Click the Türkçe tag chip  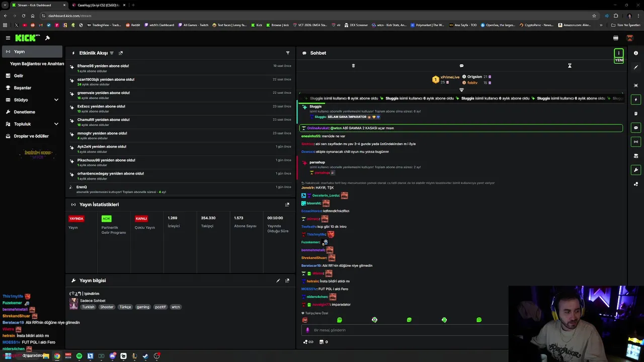(125, 307)
